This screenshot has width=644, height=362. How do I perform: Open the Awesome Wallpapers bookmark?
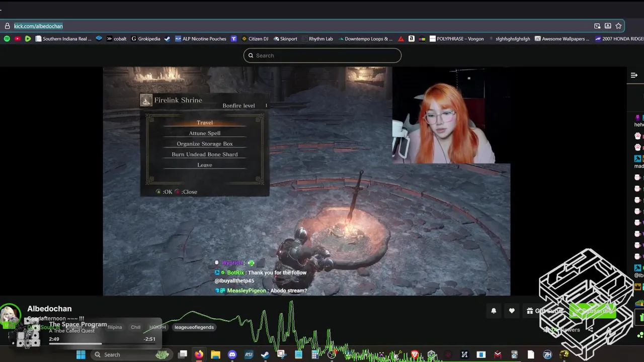pyautogui.click(x=562, y=39)
